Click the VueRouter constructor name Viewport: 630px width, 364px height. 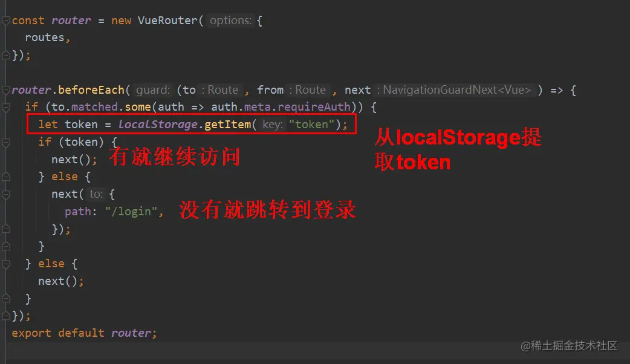167,21
